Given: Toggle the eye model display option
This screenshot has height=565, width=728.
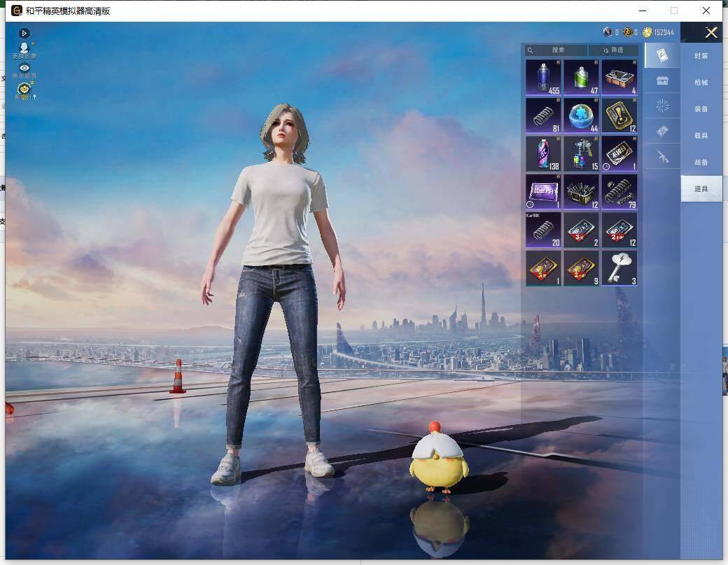Looking at the screenshot, I should (x=24, y=68).
